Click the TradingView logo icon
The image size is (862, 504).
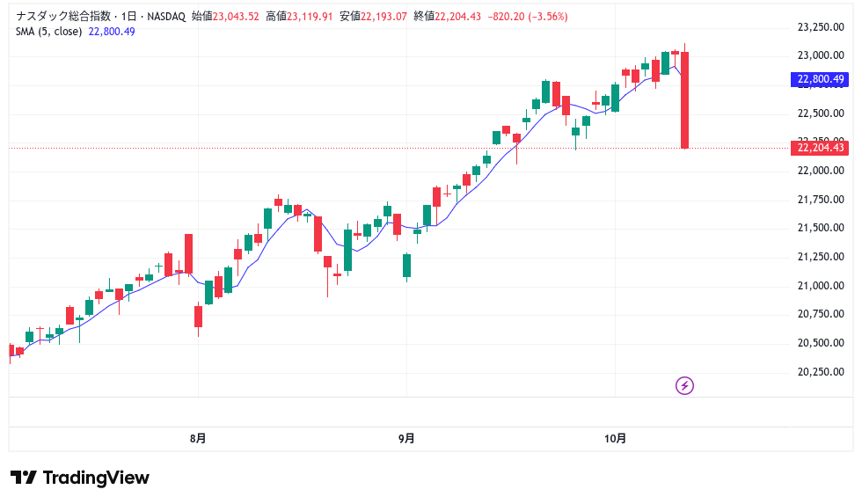tap(24, 478)
